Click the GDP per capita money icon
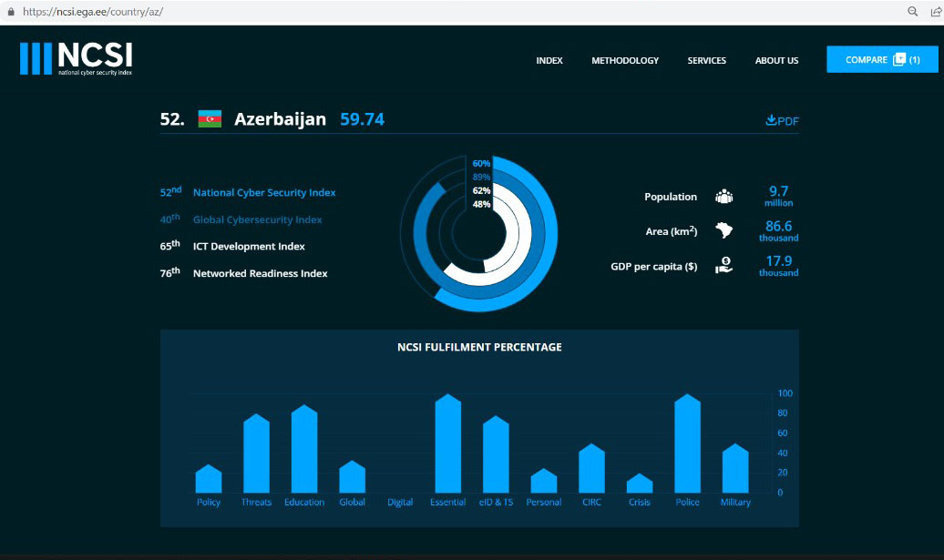This screenshot has height=560, width=944. 723,266
